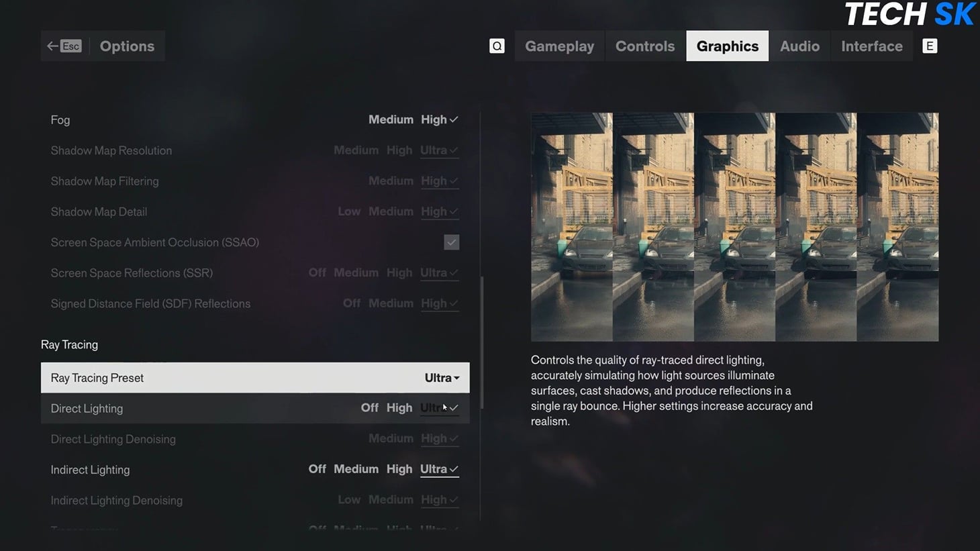Screen dimensions: 980x551
Task: Click the Esc back arrow icon
Action: 64,46
